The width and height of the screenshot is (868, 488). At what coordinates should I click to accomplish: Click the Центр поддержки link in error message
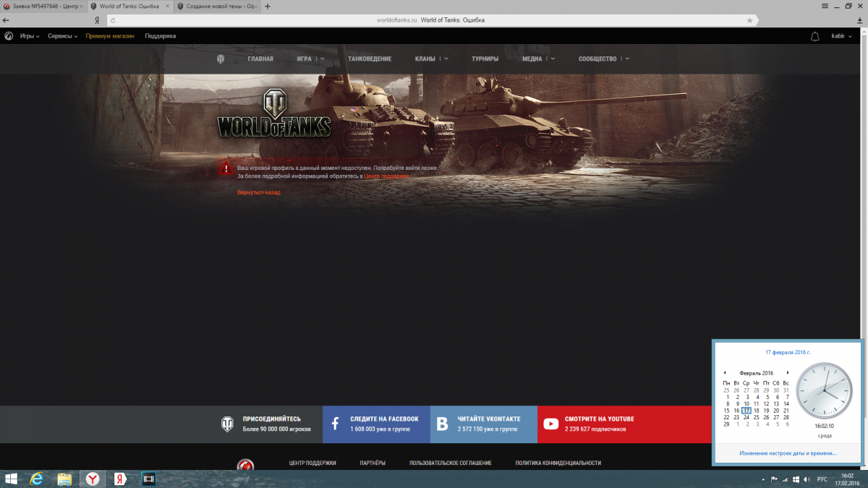[x=386, y=176]
